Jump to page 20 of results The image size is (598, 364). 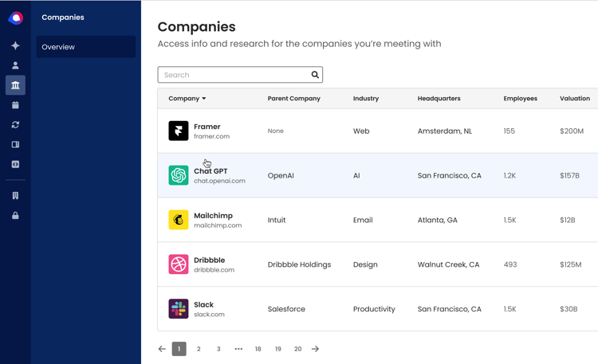tap(298, 349)
